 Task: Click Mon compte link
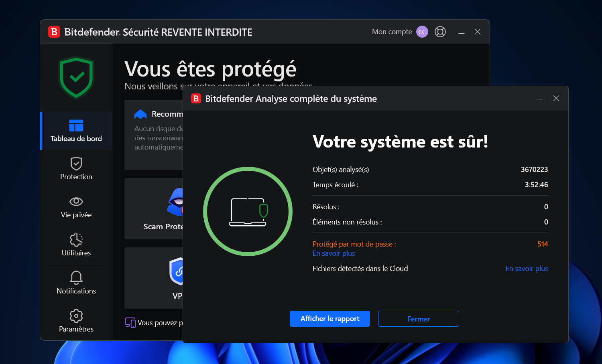point(392,32)
